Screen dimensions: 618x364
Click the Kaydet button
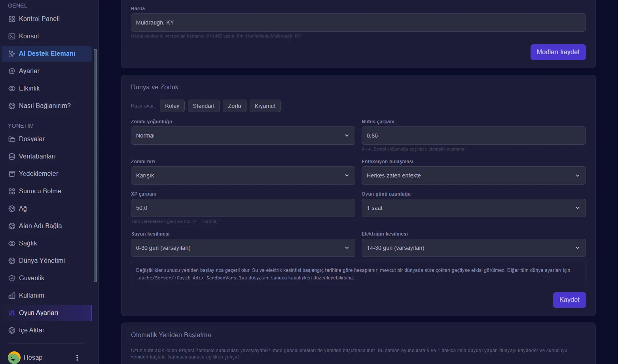(569, 300)
